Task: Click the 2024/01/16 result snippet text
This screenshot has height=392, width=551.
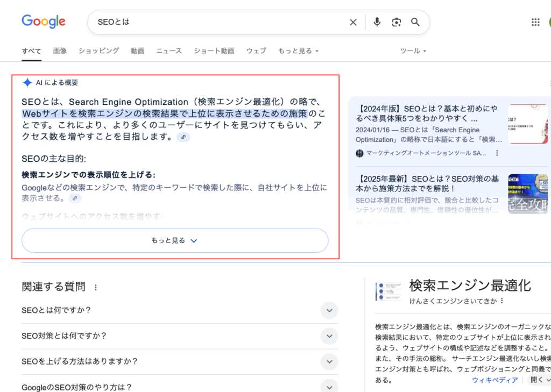Action: pyautogui.click(x=429, y=135)
